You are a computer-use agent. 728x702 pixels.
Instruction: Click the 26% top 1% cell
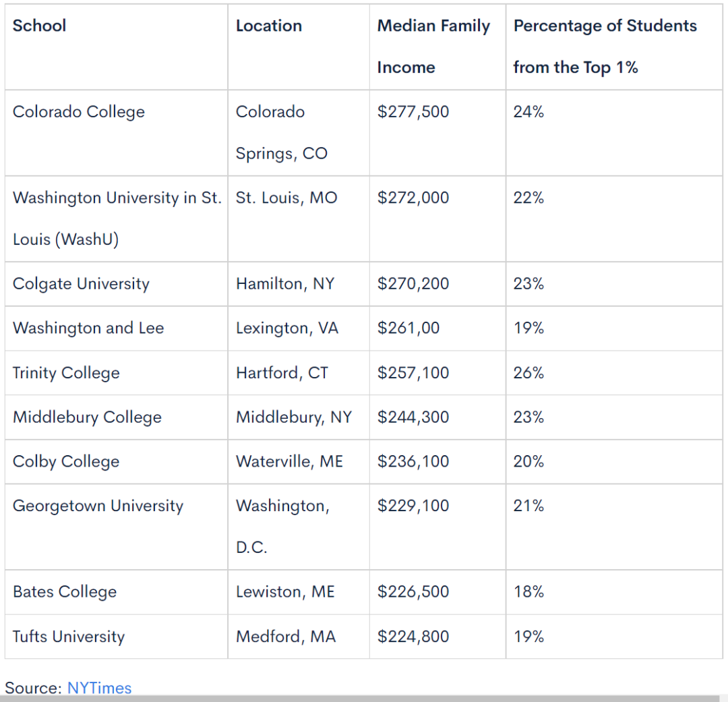(x=528, y=373)
